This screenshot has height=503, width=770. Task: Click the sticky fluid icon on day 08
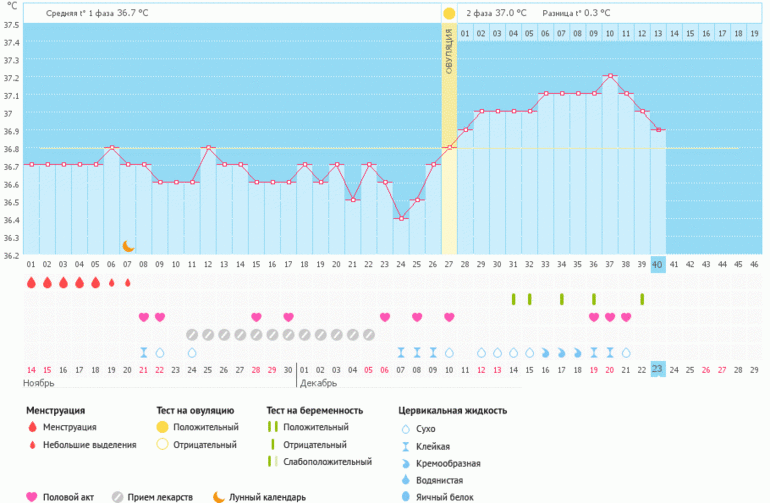tap(144, 352)
